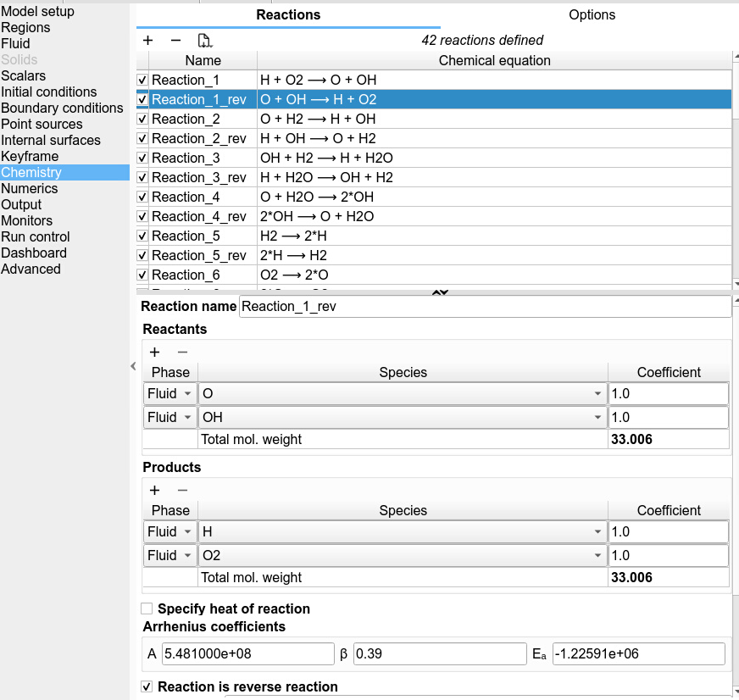Click the import reactions file icon

point(204,41)
